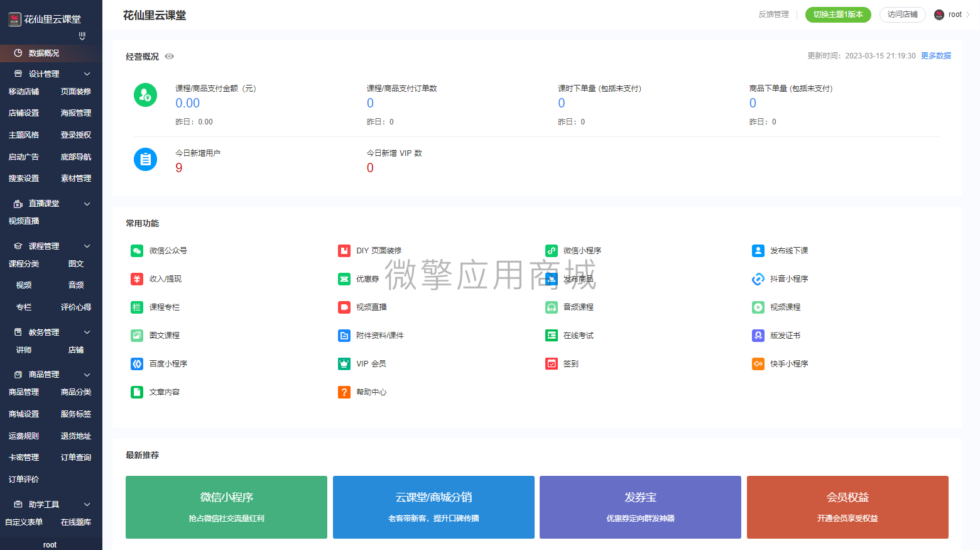Click the 视频课程 play icon
Screen dimensions: 980x550
(758, 307)
